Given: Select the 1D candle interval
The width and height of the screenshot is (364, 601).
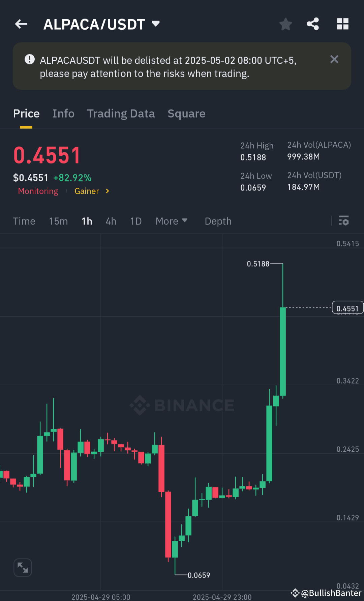Looking at the screenshot, I should [x=135, y=221].
